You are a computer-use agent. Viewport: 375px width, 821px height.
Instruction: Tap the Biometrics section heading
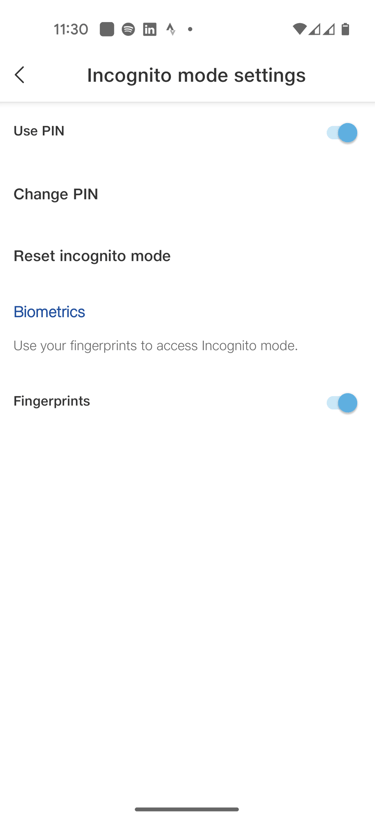point(49,312)
